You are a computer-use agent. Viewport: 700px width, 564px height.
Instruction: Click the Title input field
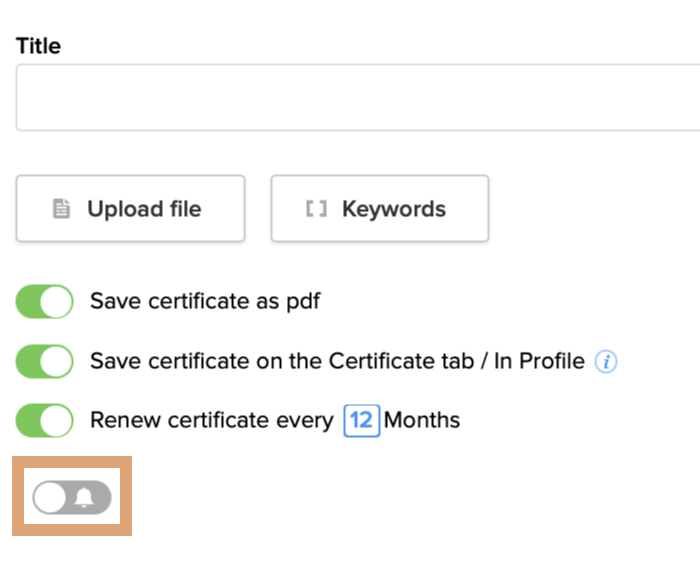point(357,97)
